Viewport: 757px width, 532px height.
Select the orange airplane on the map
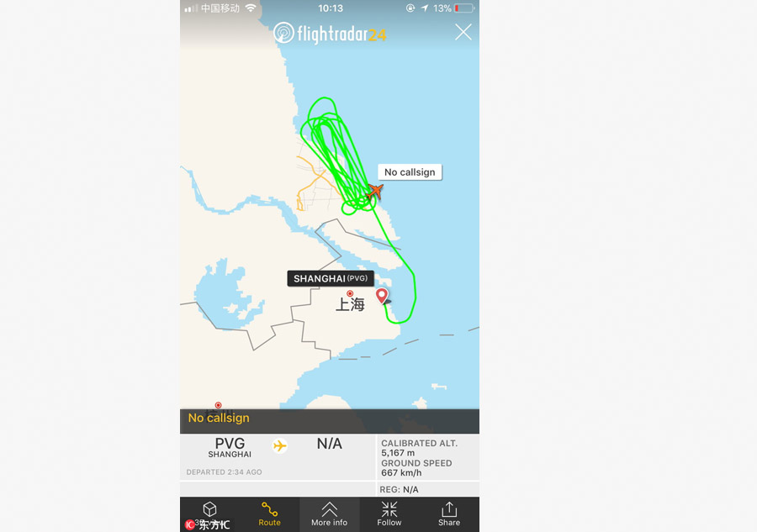[374, 191]
